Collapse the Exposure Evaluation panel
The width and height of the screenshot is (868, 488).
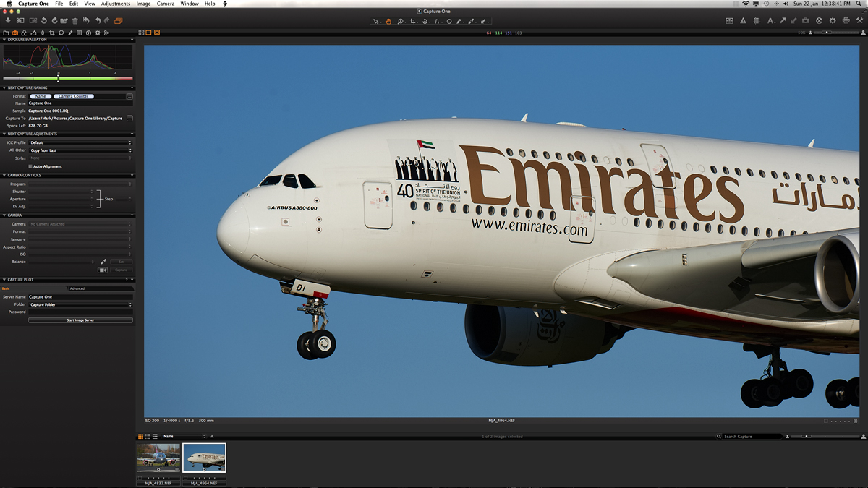pos(4,40)
